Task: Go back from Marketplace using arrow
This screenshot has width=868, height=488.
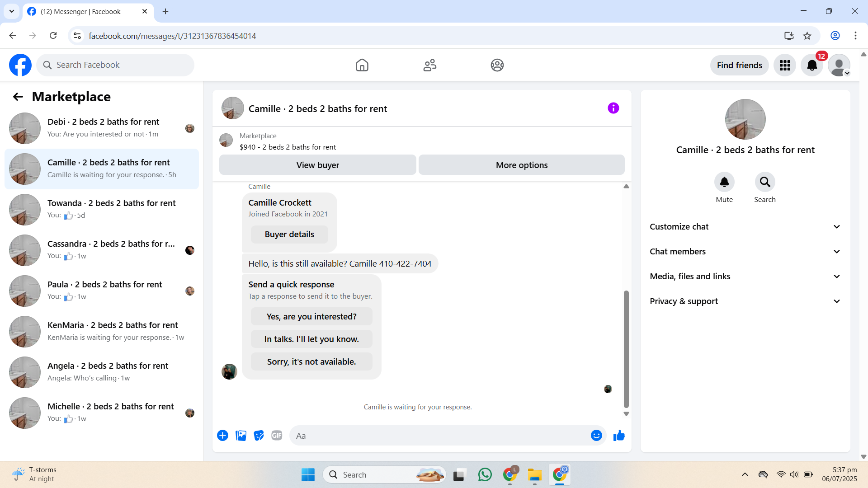Action: point(18,97)
